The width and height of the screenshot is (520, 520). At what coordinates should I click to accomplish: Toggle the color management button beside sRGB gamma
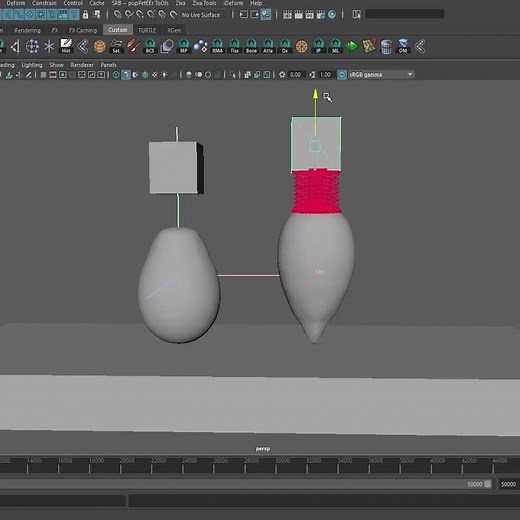point(342,75)
